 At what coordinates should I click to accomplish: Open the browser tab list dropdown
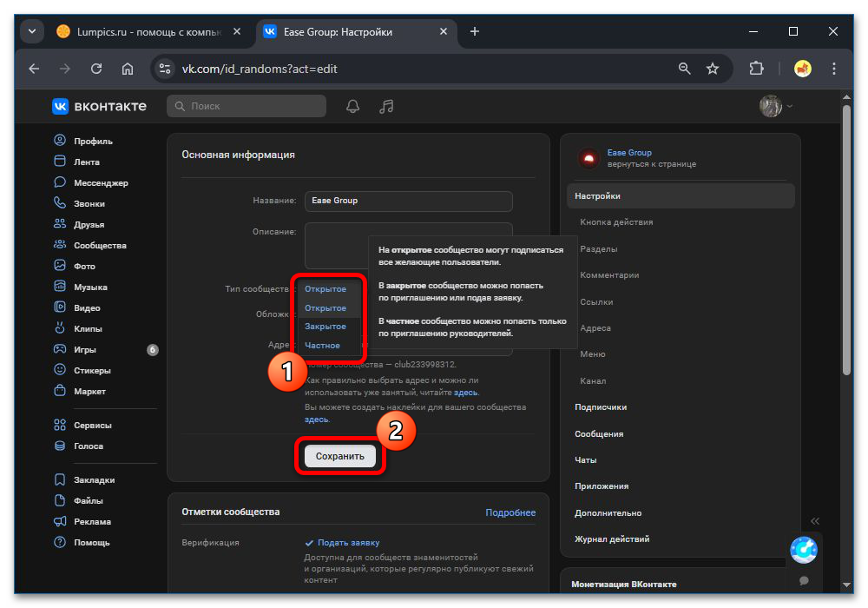[x=32, y=32]
